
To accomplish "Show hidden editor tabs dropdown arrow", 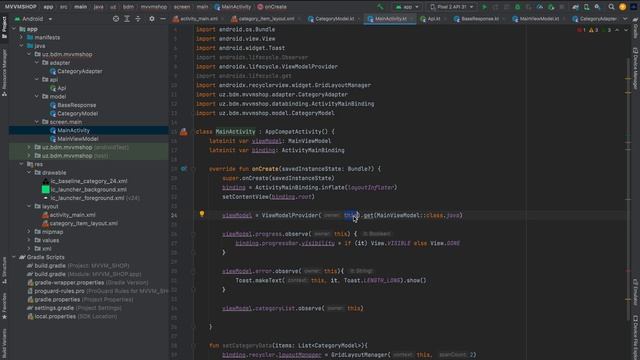I will [x=625, y=19].
